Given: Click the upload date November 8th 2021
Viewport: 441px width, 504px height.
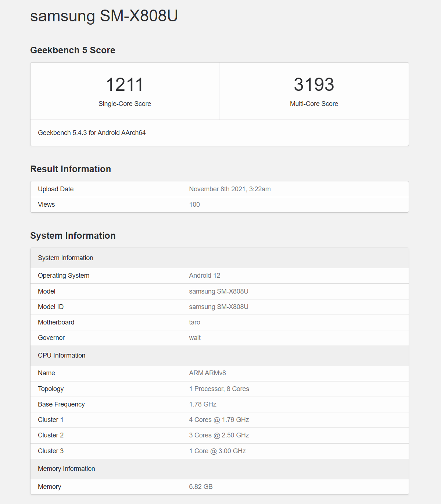Looking at the screenshot, I should pos(230,189).
